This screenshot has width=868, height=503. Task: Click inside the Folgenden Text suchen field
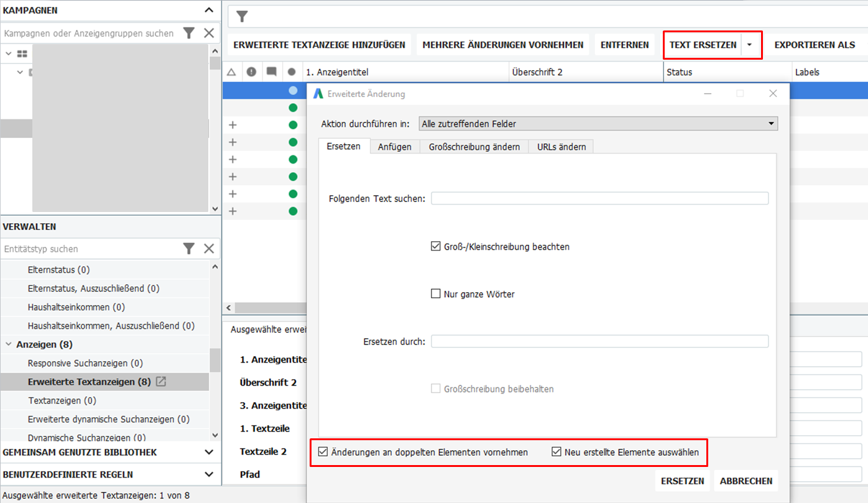coord(599,198)
